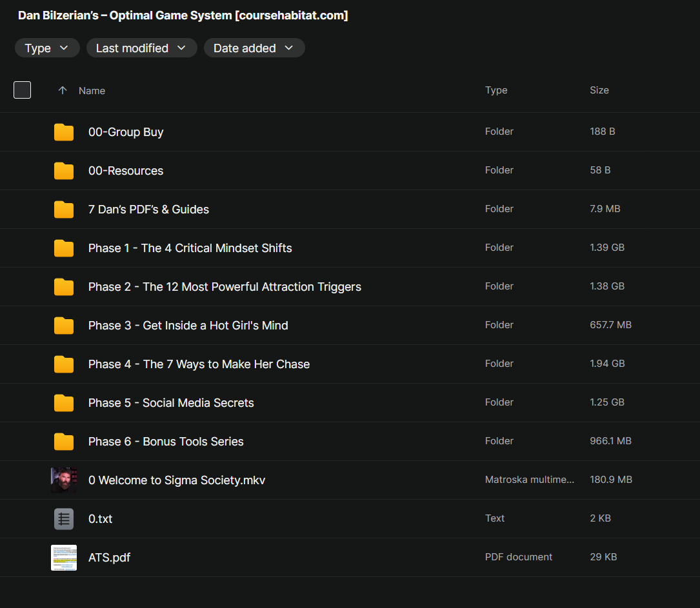The height and width of the screenshot is (608, 700).
Task: Open the Date added filter dropdown
Action: 254,48
